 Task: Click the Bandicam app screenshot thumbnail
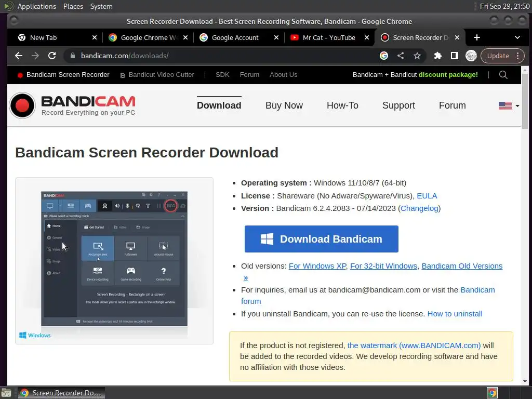114,261
